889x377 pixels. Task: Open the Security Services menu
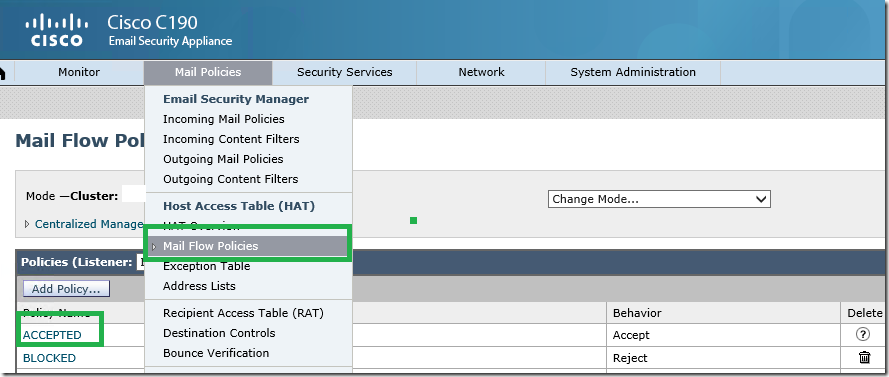click(x=345, y=72)
